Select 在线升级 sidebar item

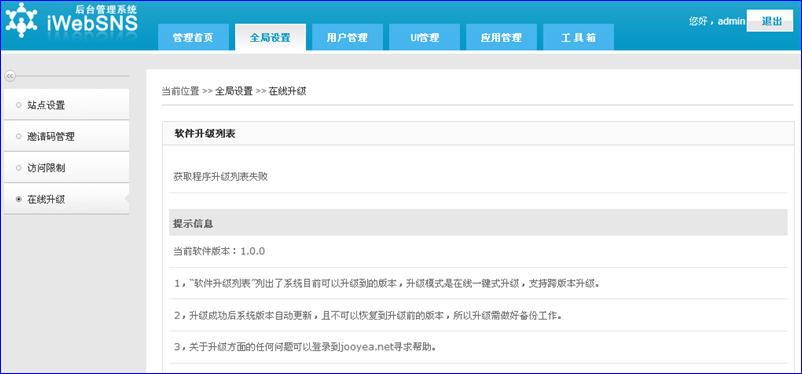(66, 200)
